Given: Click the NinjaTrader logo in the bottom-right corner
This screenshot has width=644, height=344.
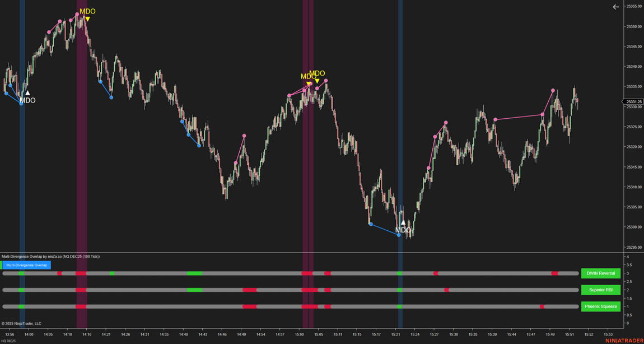Looking at the screenshot, I should pyautogui.click(x=624, y=341).
